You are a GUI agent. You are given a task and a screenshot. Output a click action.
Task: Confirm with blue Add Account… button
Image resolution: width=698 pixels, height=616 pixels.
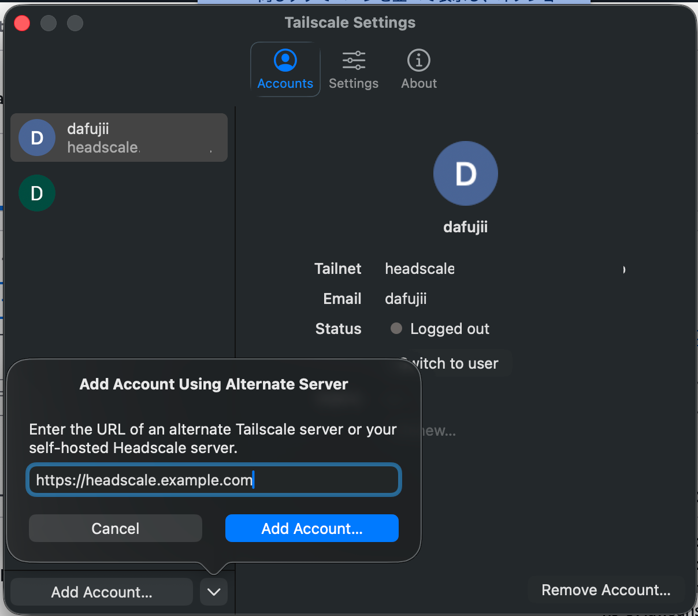pyautogui.click(x=312, y=528)
